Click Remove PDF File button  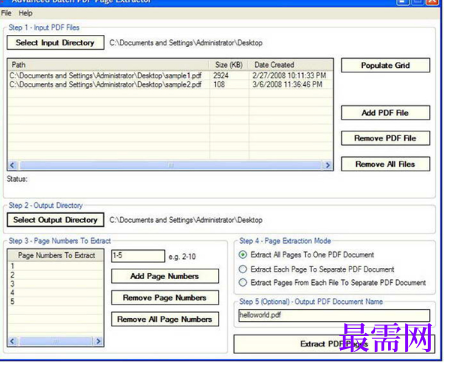pos(385,138)
